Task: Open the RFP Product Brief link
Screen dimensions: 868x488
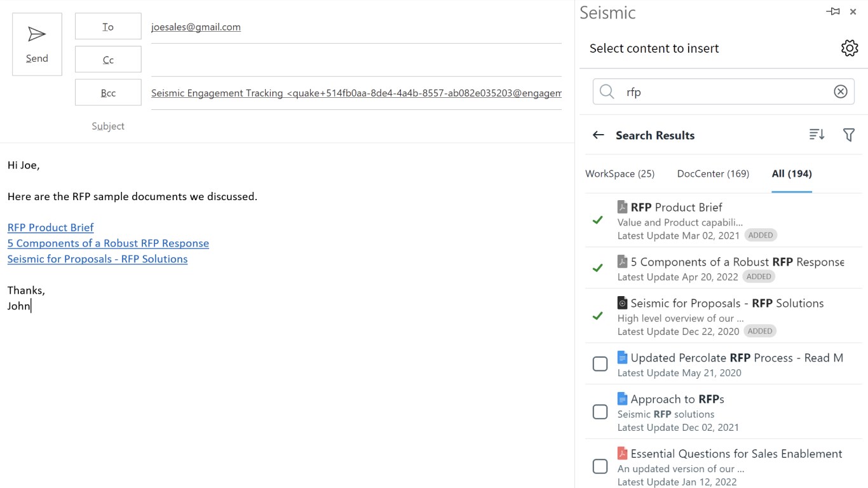Action: [x=51, y=227]
